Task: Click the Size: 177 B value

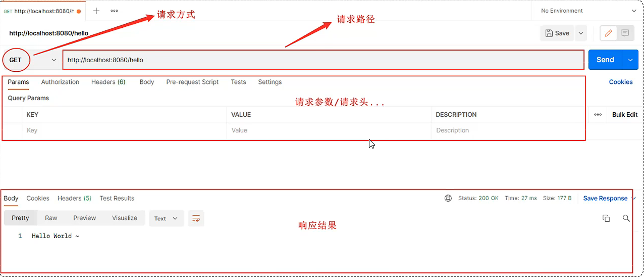Action: (557, 198)
